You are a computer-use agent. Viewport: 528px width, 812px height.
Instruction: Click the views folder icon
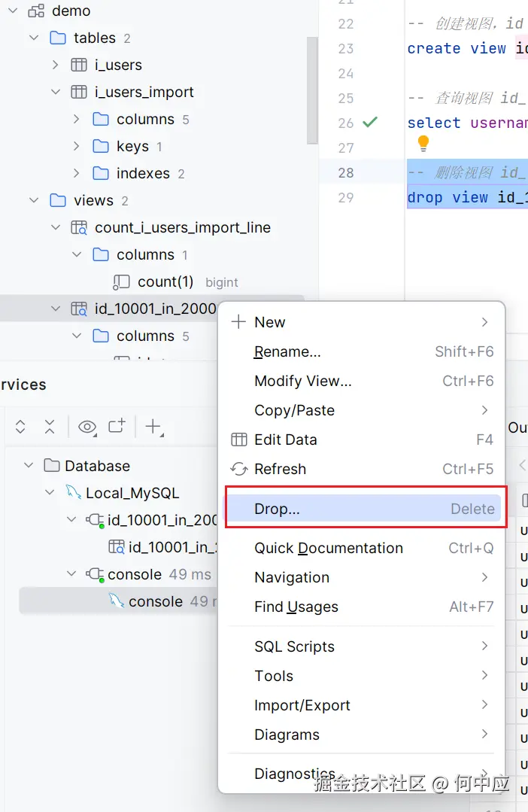[x=57, y=200]
